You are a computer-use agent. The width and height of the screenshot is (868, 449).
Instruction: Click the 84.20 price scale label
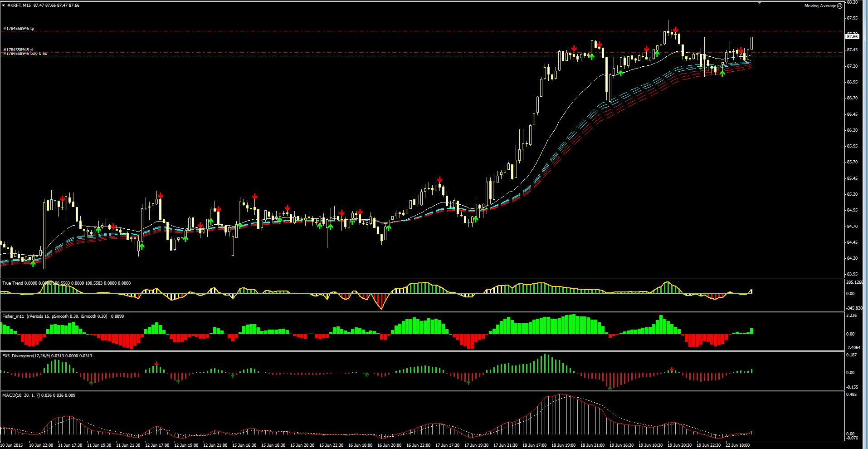tap(852, 258)
